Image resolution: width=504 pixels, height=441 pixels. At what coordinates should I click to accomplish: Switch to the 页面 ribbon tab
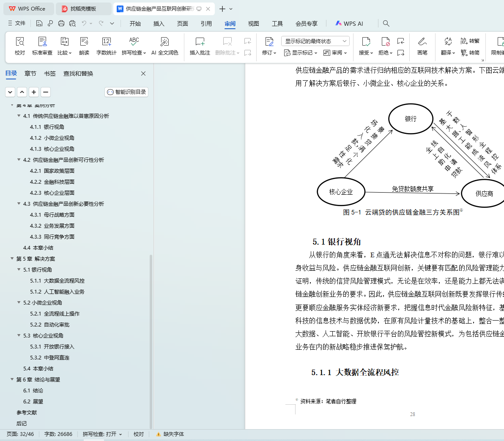click(x=183, y=24)
